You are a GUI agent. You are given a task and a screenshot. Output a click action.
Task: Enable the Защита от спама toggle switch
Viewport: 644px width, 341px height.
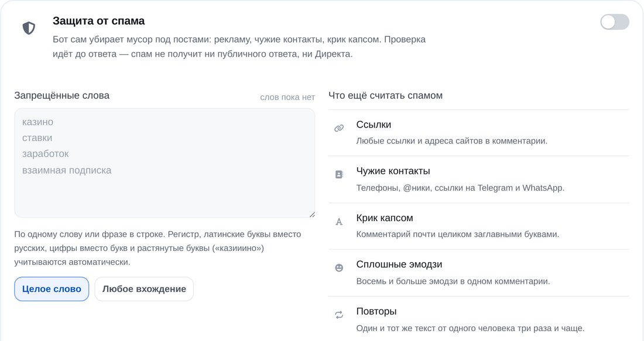click(614, 22)
